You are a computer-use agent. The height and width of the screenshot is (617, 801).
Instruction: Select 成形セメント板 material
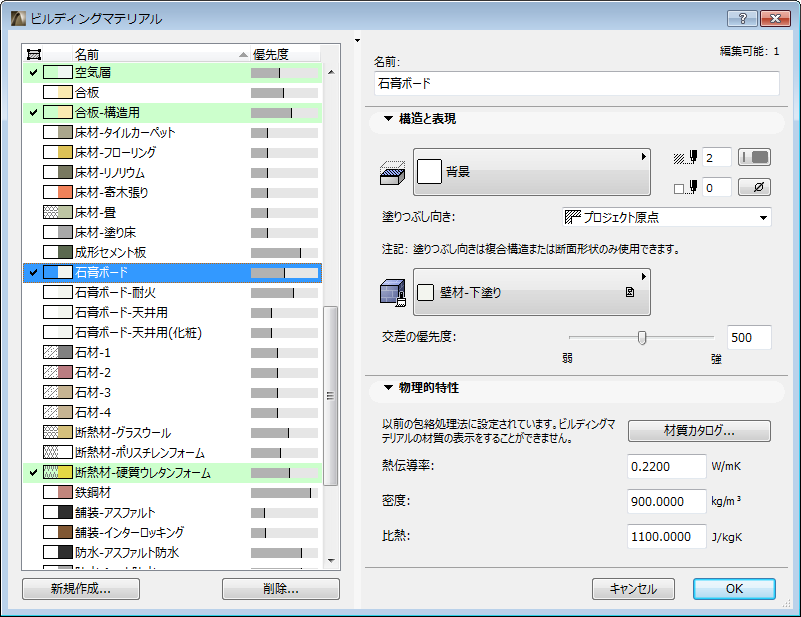point(173,252)
